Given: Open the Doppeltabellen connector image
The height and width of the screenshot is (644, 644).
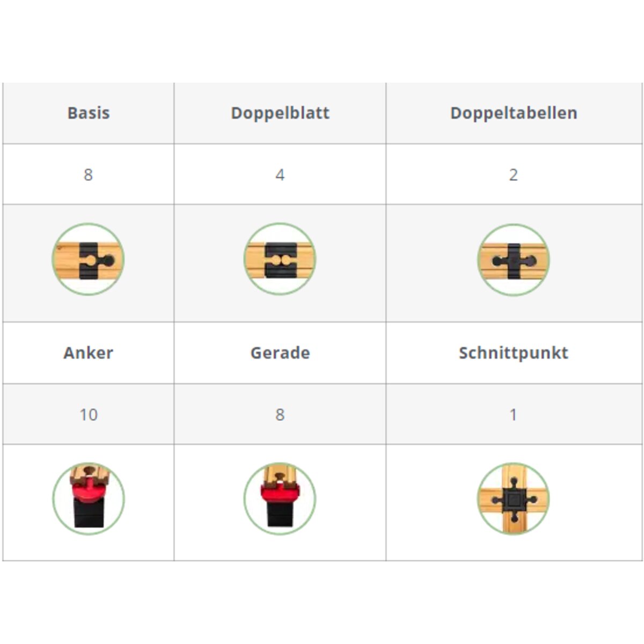Looking at the screenshot, I should [x=514, y=260].
